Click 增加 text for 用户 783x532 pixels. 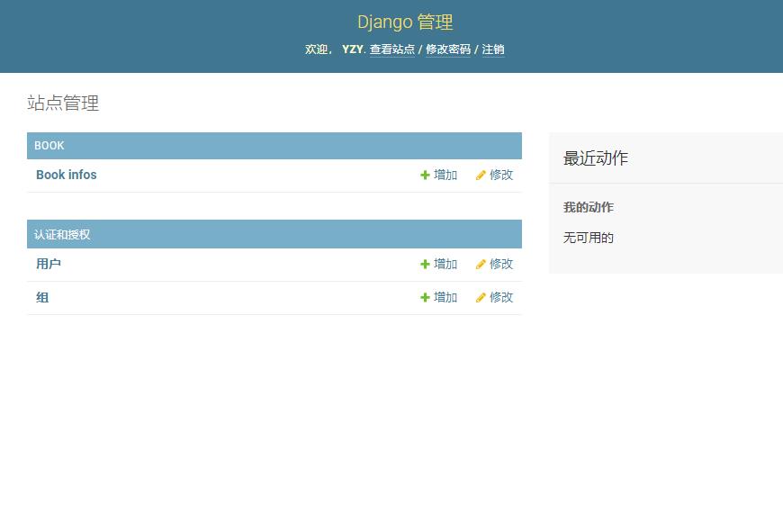[445, 264]
